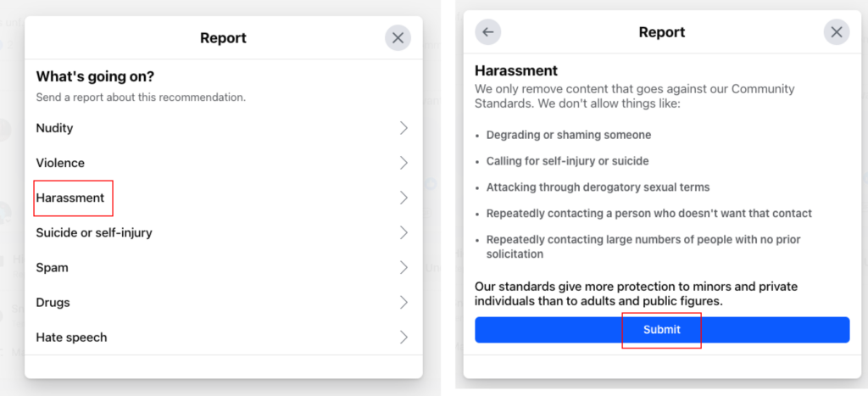Screen dimensions: 868x396
Task: Click the 'What's going on?' heading
Action: point(95,76)
